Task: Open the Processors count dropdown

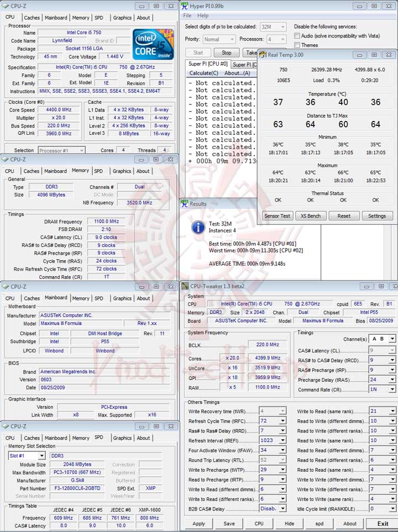Action: 276,39
